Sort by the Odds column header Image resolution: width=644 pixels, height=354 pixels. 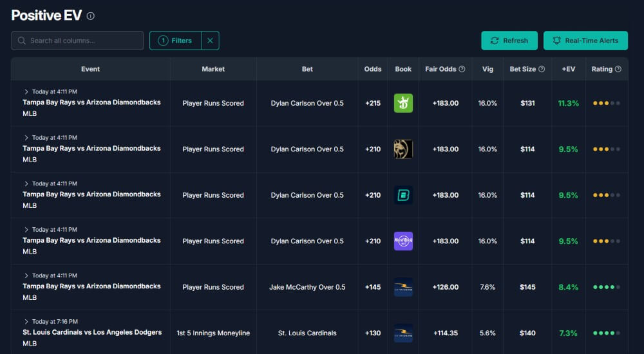(372, 69)
